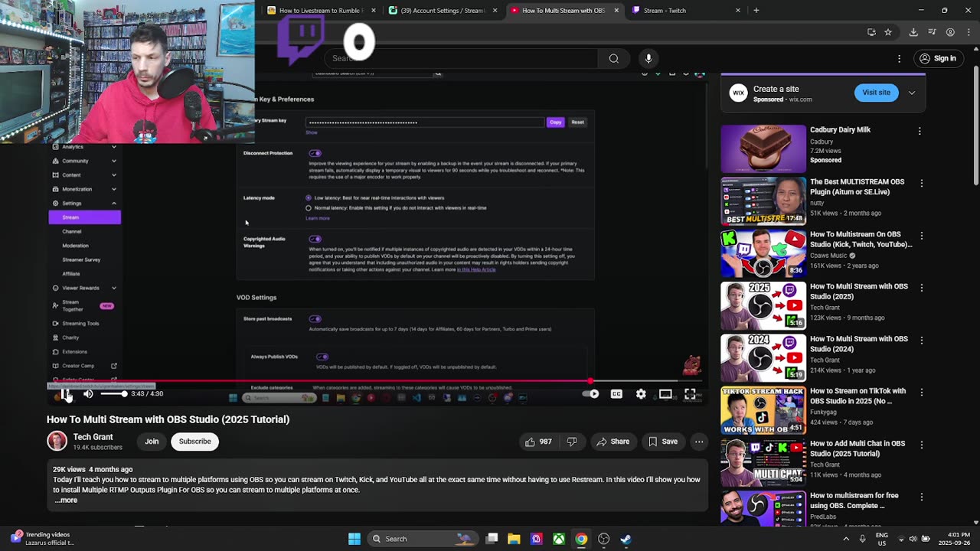The image size is (980, 551).
Task: Show hidden system tray icons chevron
Action: 847,539
